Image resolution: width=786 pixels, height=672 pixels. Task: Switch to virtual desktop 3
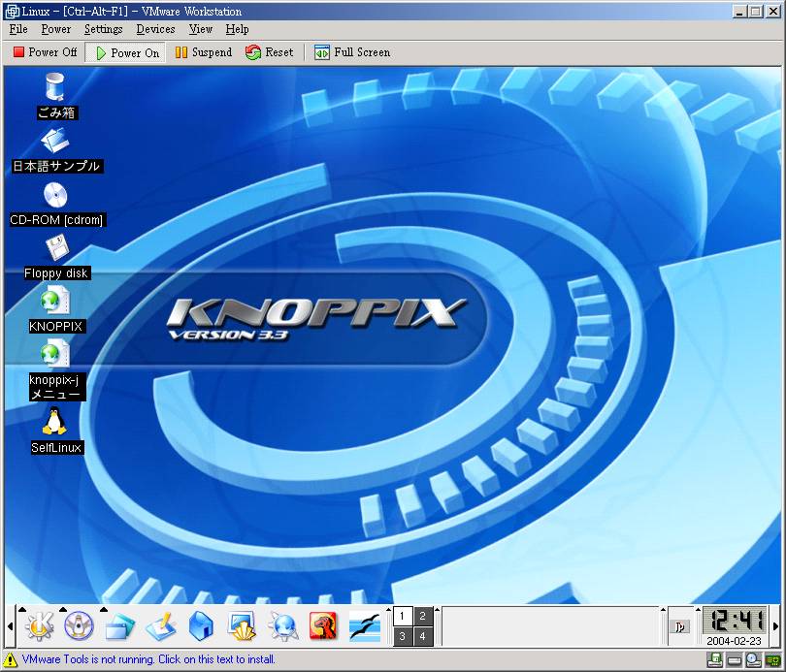[403, 636]
